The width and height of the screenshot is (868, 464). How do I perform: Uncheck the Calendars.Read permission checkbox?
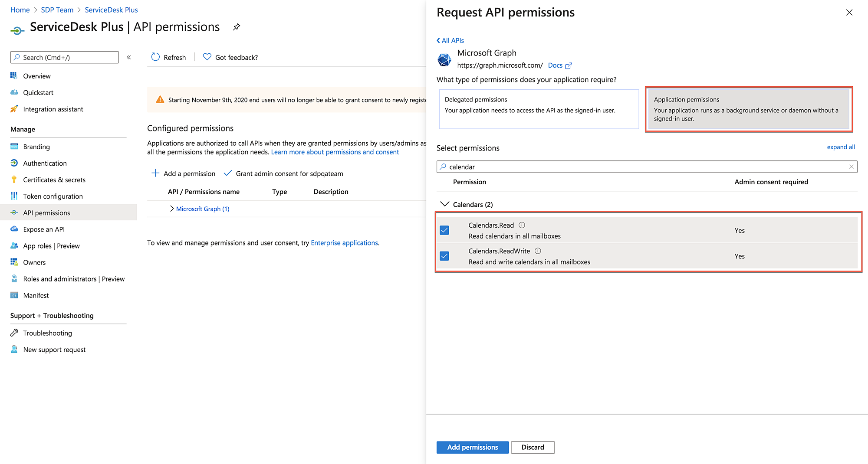point(444,230)
